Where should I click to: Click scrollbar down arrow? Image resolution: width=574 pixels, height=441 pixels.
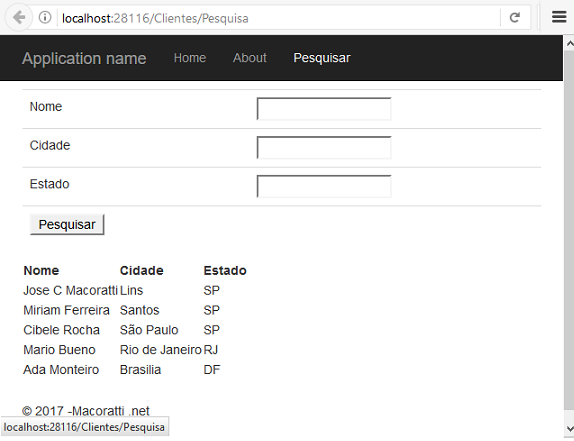coord(569,429)
